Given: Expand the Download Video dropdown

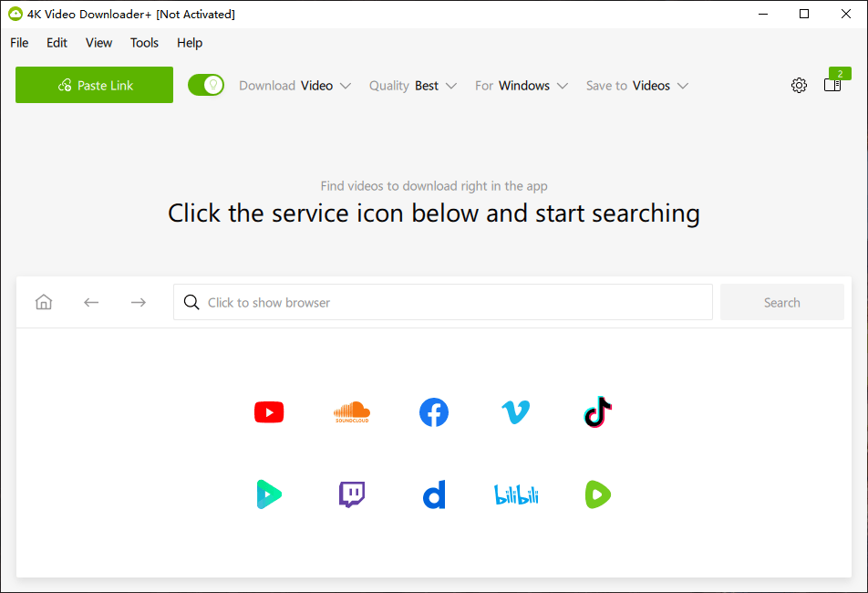Looking at the screenshot, I should 295,86.
